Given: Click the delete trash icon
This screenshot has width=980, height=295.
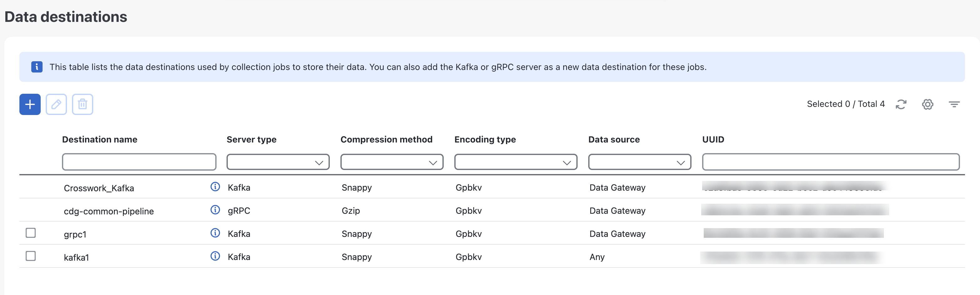Looking at the screenshot, I should 83,104.
